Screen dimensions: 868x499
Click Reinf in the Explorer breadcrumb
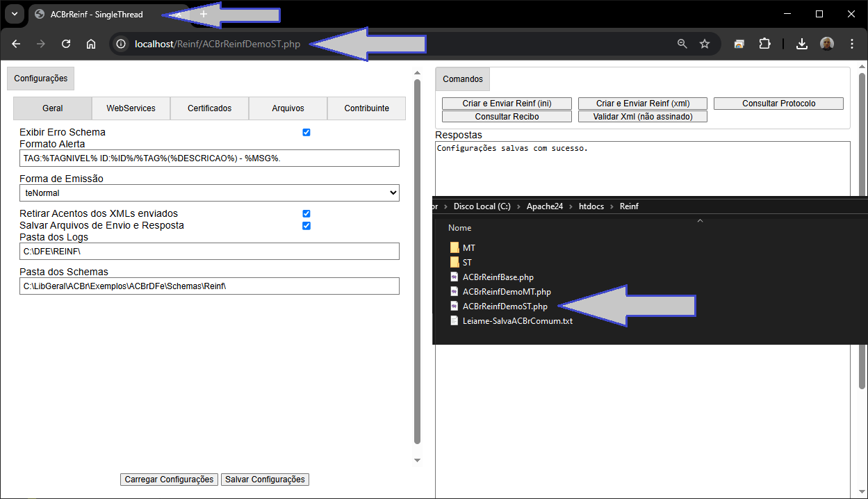point(629,206)
